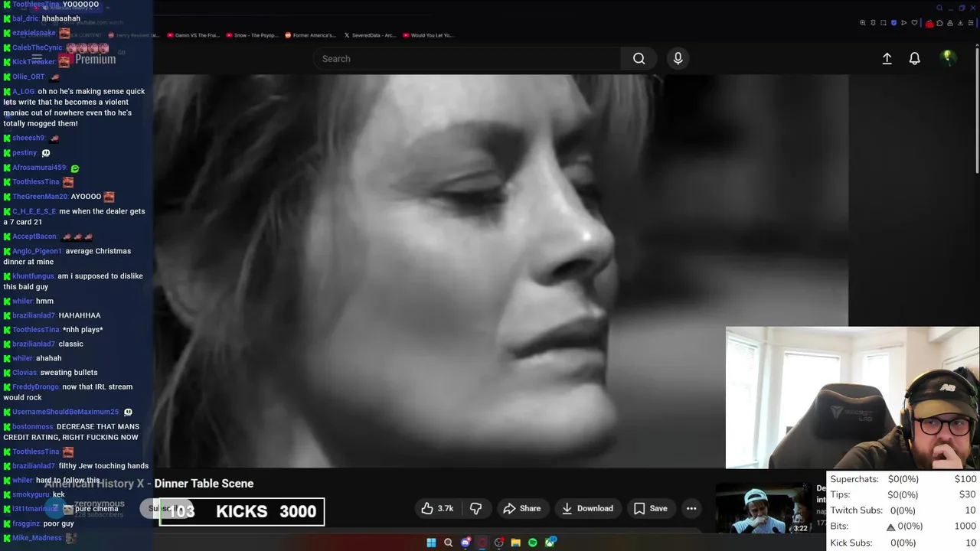This screenshot has height=551, width=980.
Task: Open the 'Would You Let Yo...' bookmark
Action: click(x=428, y=35)
